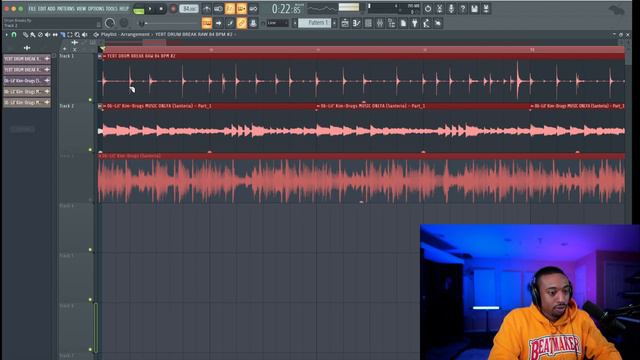Open the plugin picker plug icon
The width and height of the screenshot is (640, 360).
coord(414,23)
